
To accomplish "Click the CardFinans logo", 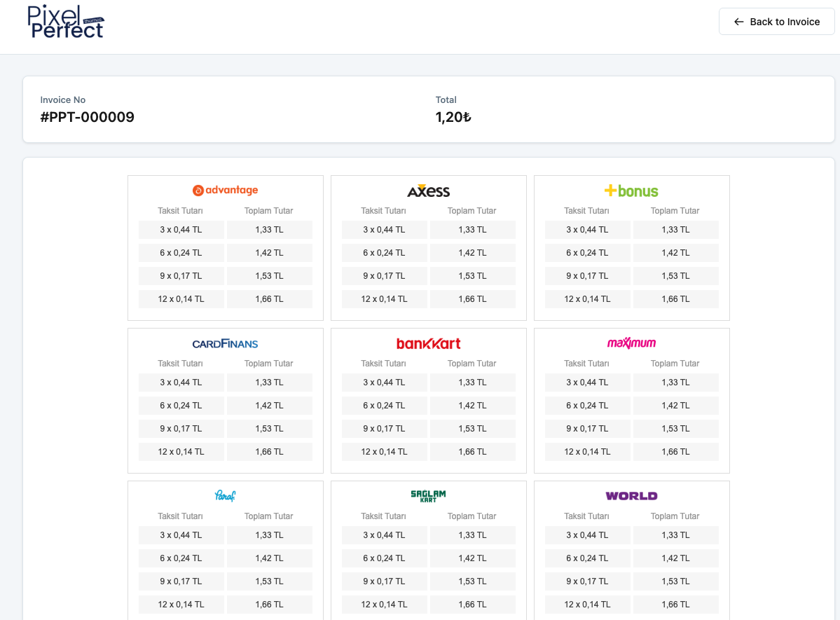I will [225, 344].
